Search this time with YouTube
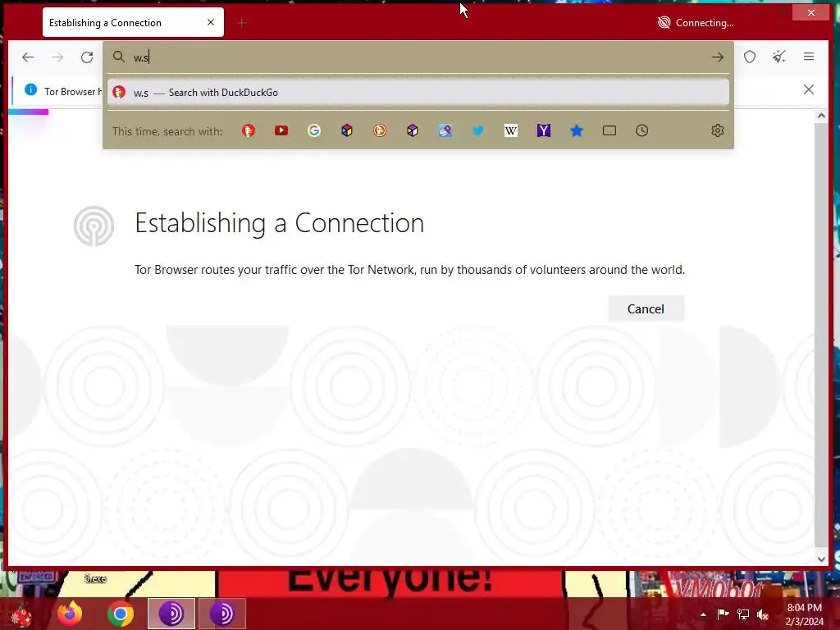The width and height of the screenshot is (840, 630). (281, 130)
